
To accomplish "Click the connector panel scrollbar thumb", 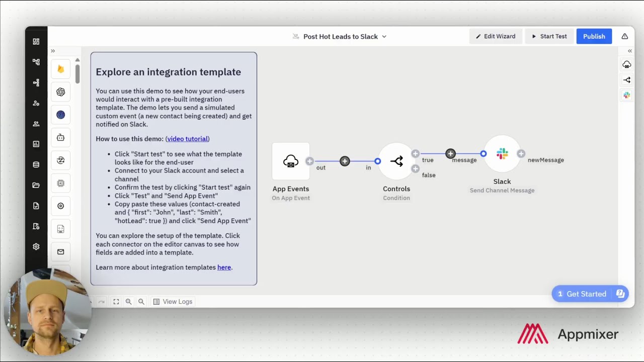I will click(77, 73).
